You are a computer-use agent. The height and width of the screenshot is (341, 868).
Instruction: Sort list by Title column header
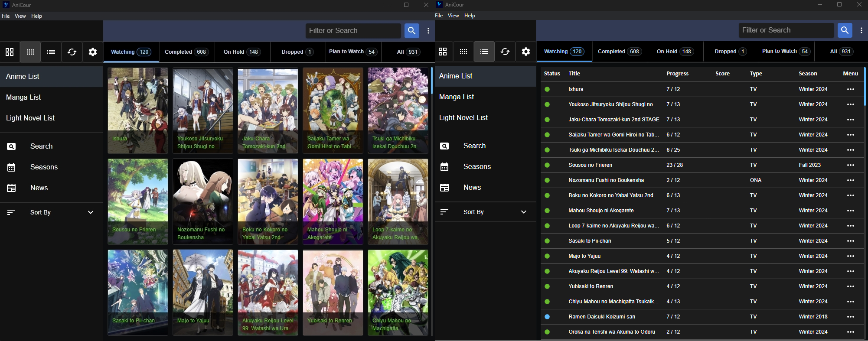coord(574,74)
